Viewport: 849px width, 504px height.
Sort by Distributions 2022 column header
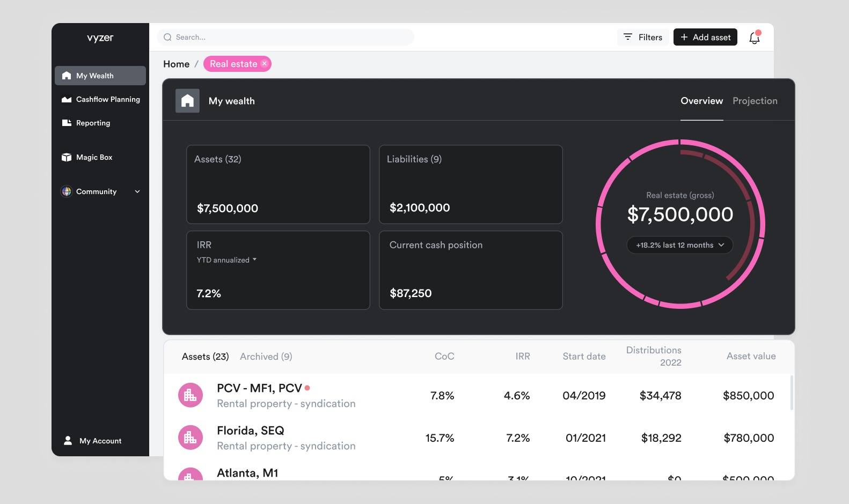point(654,356)
